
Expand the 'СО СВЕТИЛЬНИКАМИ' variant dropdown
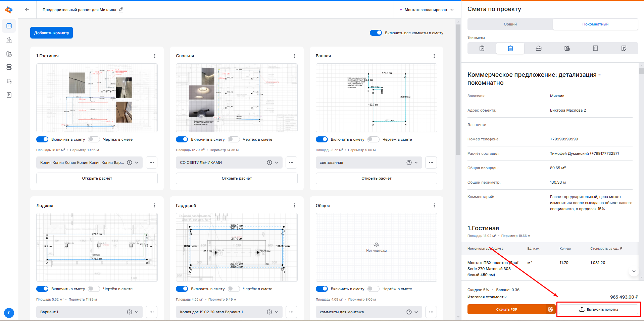277,163
